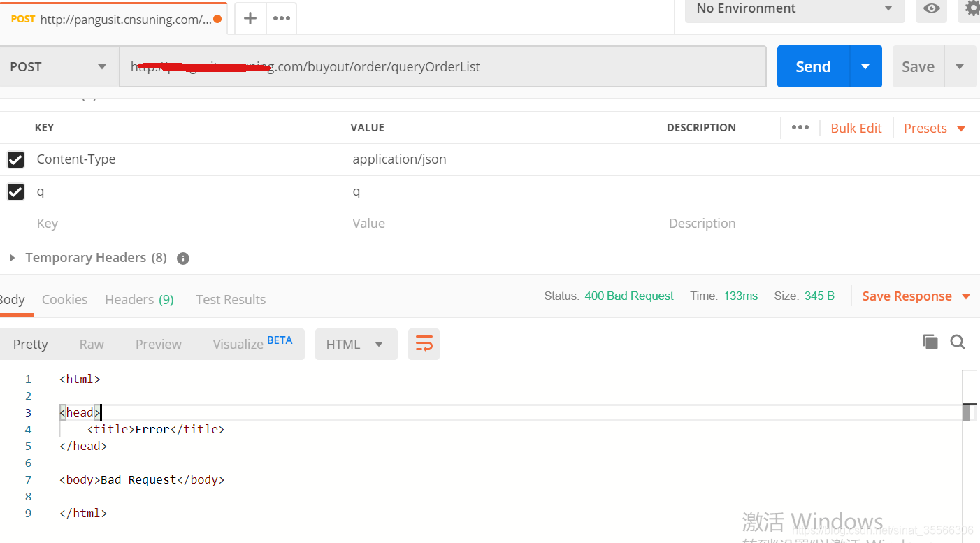This screenshot has width=980, height=543.
Task: Click ellipsis icon next to Bulk Edit
Action: (800, 127)
